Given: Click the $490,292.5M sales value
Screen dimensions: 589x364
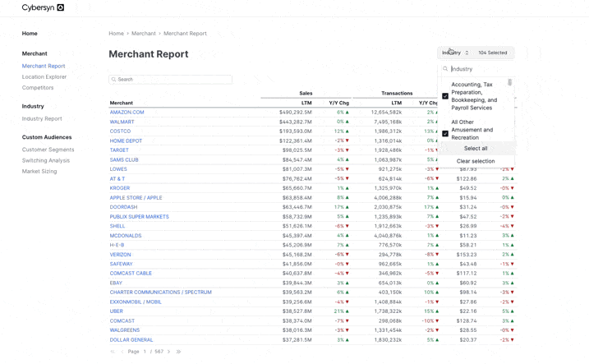Looking at the screenshot, I should pos(295,113).
